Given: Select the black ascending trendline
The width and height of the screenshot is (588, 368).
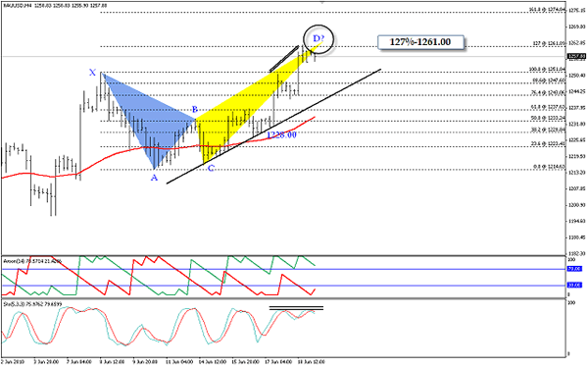Looking at the screenshot, I should tap(273, 127).
